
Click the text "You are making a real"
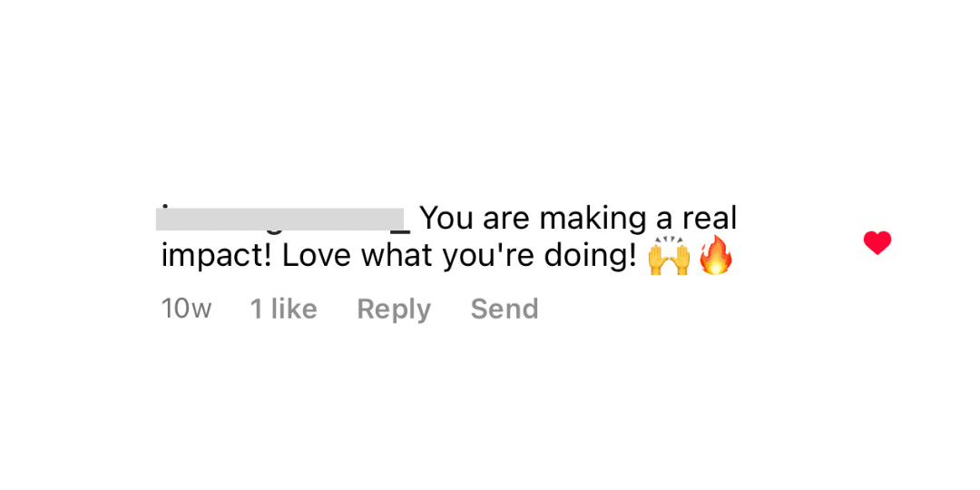(x=578, y=219)
